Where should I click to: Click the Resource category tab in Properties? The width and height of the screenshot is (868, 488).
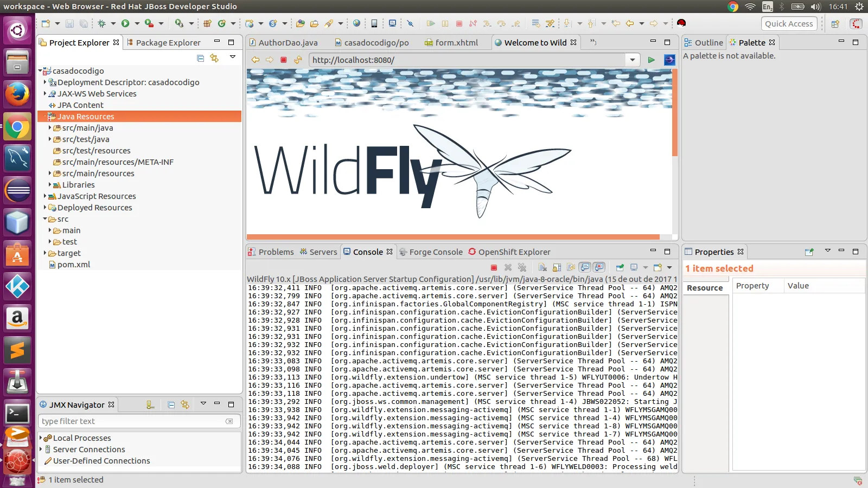[x=705, y=288]
